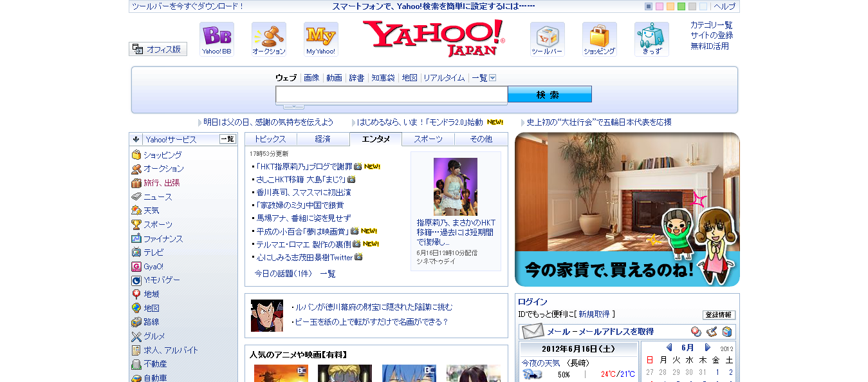Viewport: 868px width, 382px height.
Task: Open メールアドレスを取得 link
Action: [615, 332]
